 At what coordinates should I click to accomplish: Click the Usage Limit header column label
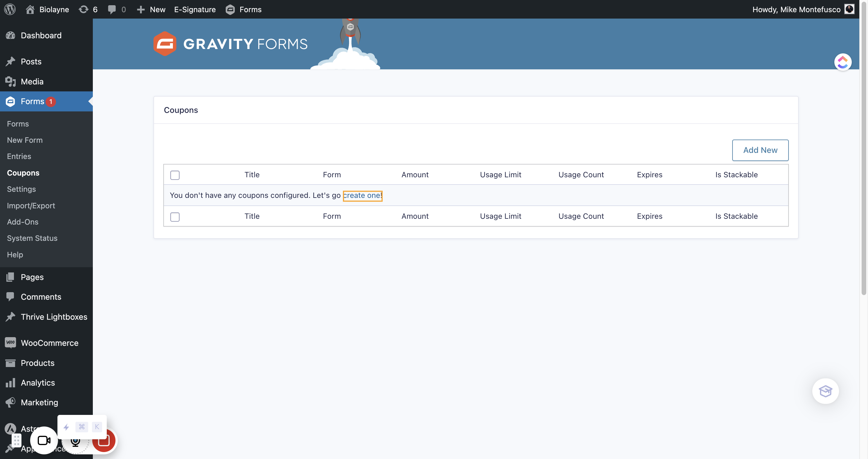point(500,175)
